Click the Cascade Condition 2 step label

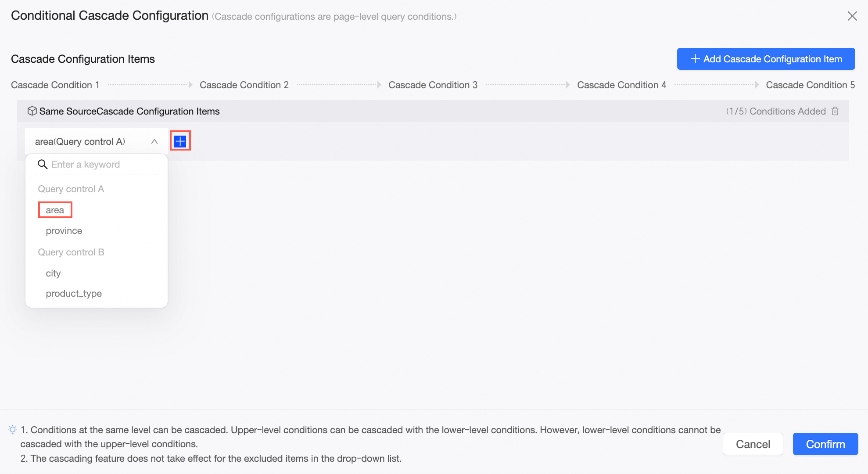tap(244, 85)
